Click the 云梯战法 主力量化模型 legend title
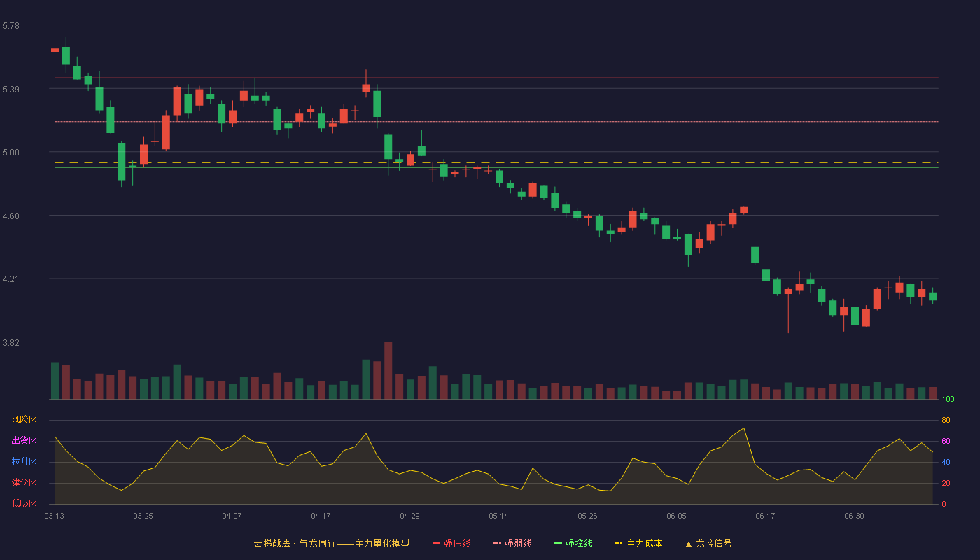980x560 pixels. tap(331, 543)
